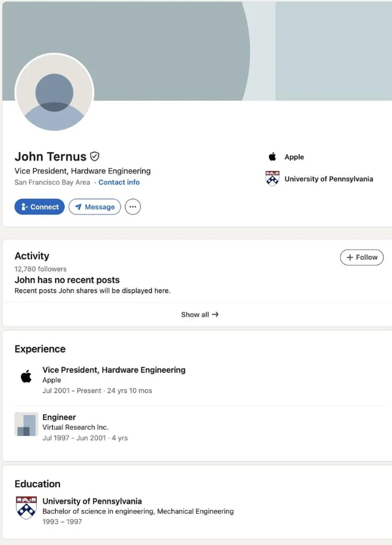Image resolution: width=392 pixels, height=545 pixels.
Task: Open the Contact info link
Action: pos(119,182)
